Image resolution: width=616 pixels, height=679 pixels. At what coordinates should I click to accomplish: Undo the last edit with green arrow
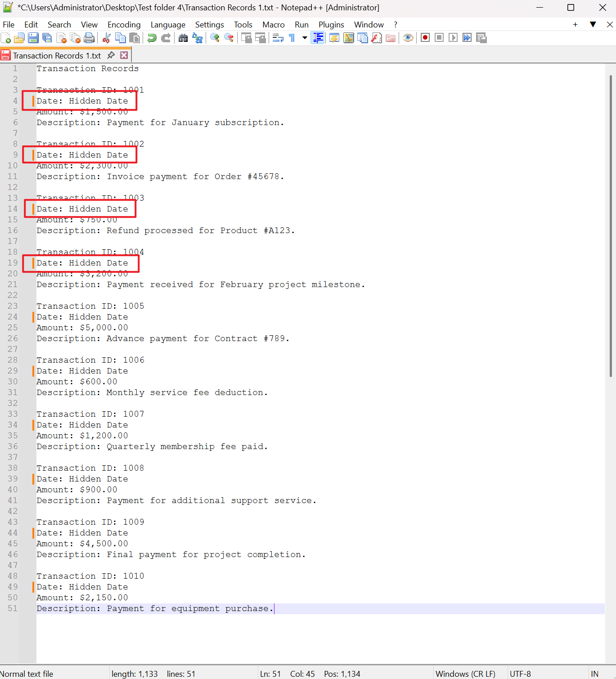pos(152,38)
